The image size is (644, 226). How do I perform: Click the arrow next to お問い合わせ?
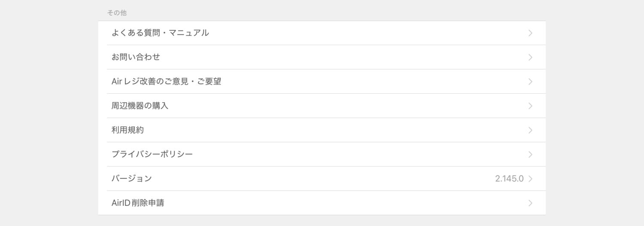pyautogui.click(x=530, y=57)
